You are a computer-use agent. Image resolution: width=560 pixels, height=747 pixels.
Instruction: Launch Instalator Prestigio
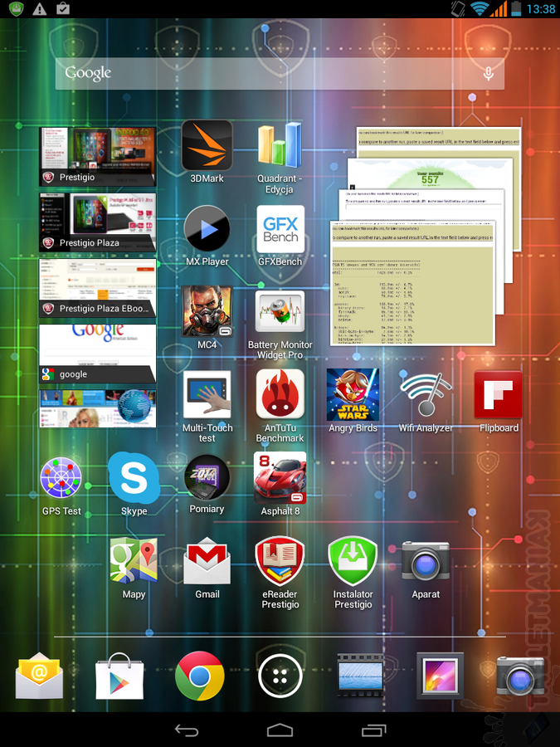353,572
